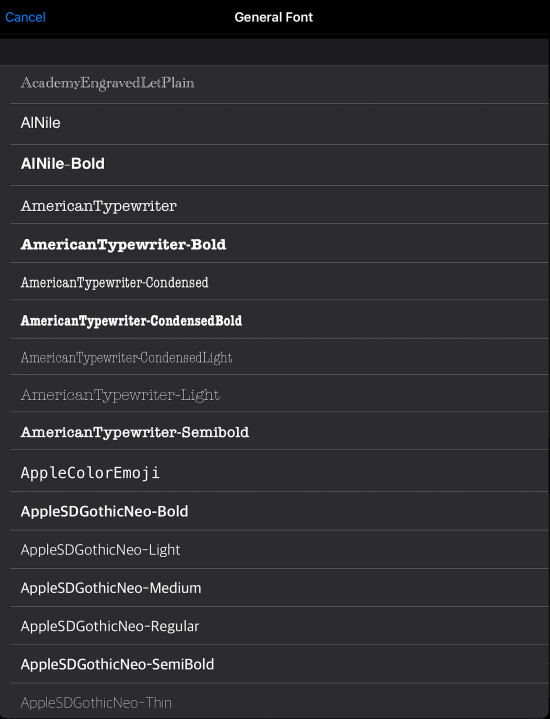Image resolution: width=550 pixels, height=719 pixels.
Task: Click the empty header strip above font list
Action: click(275, 51)
